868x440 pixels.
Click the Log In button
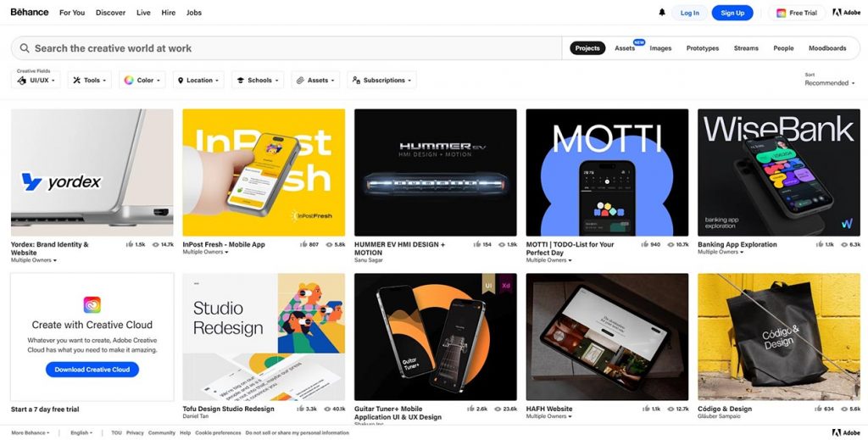[690, 13]
